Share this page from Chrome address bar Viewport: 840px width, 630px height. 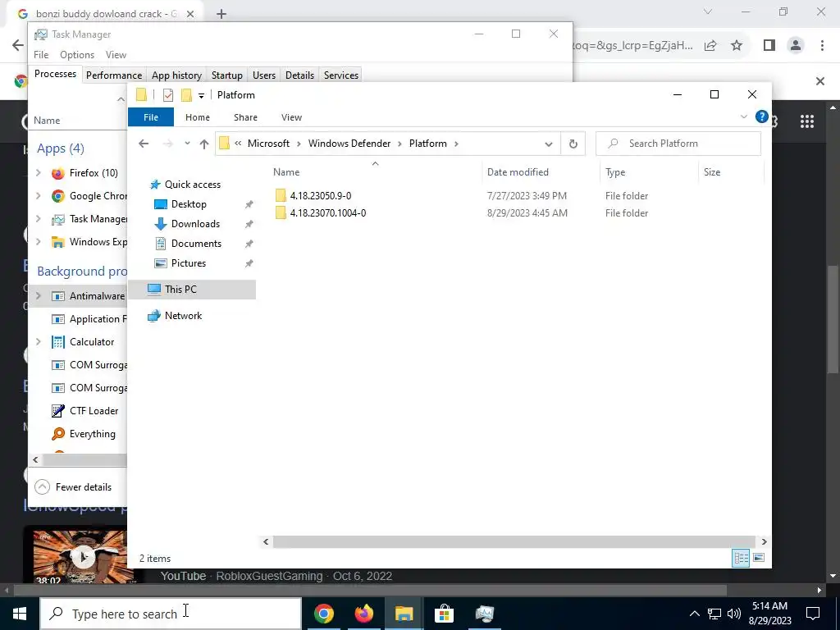(710, 46)
